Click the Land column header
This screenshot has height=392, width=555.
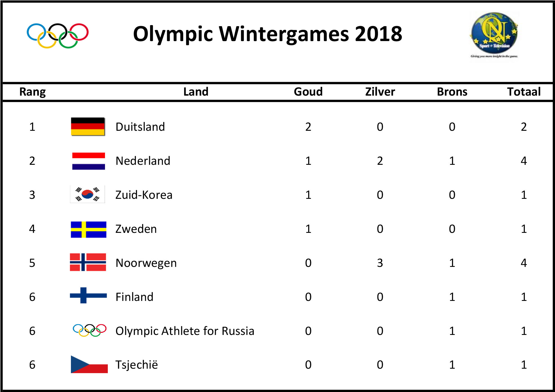tap(196, 92)
